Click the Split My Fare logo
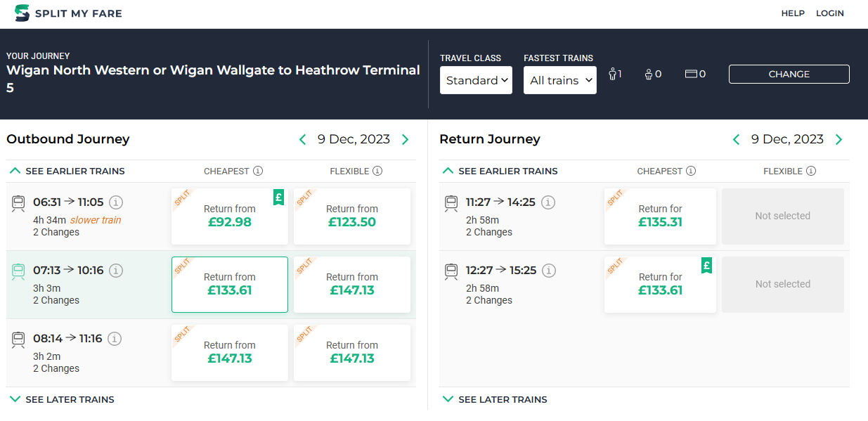This screenshot has width=868, height=421. pos(68,13)
